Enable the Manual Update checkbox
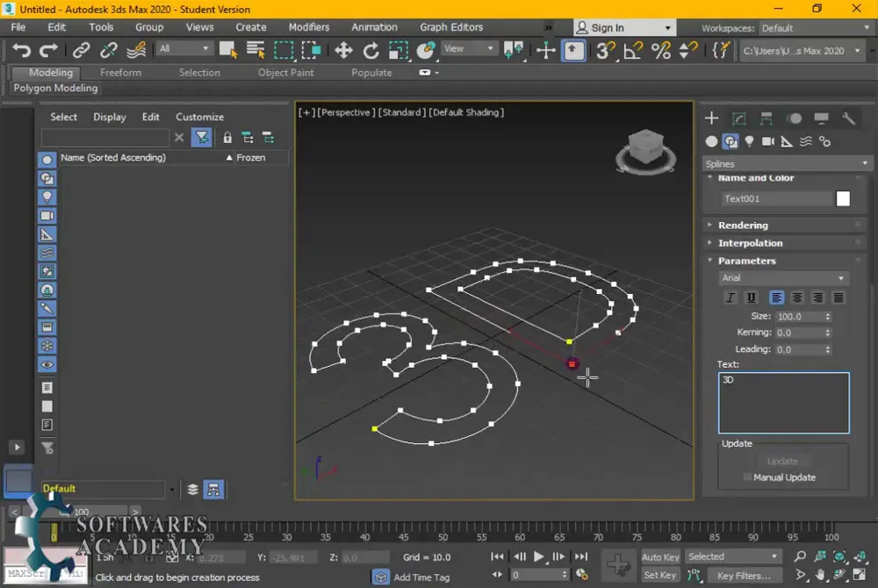The width and height of the screenshot is (878, 588). (747, 477)
